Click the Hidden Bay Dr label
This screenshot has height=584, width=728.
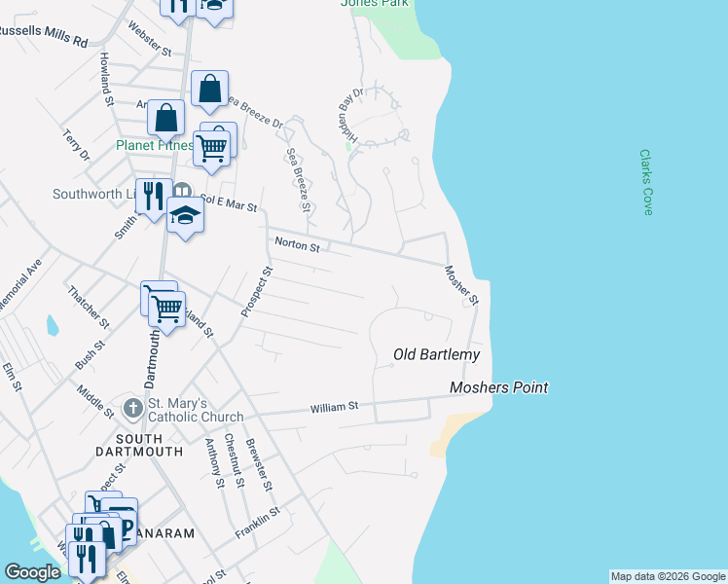[351, 116]
